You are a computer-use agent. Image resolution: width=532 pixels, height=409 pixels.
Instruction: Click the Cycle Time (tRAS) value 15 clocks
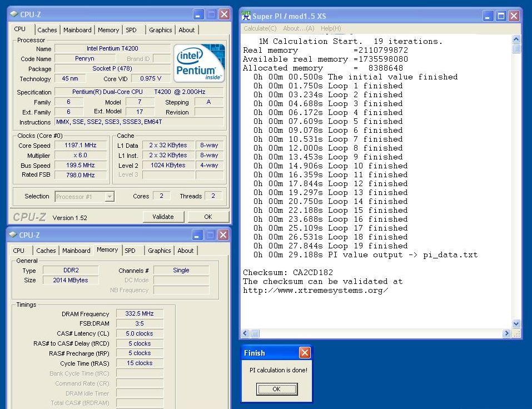coord(140,363)
